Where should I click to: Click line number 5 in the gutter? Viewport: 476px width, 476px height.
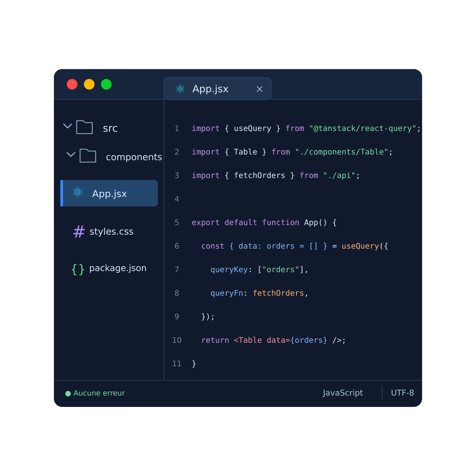tap(177, 222)
